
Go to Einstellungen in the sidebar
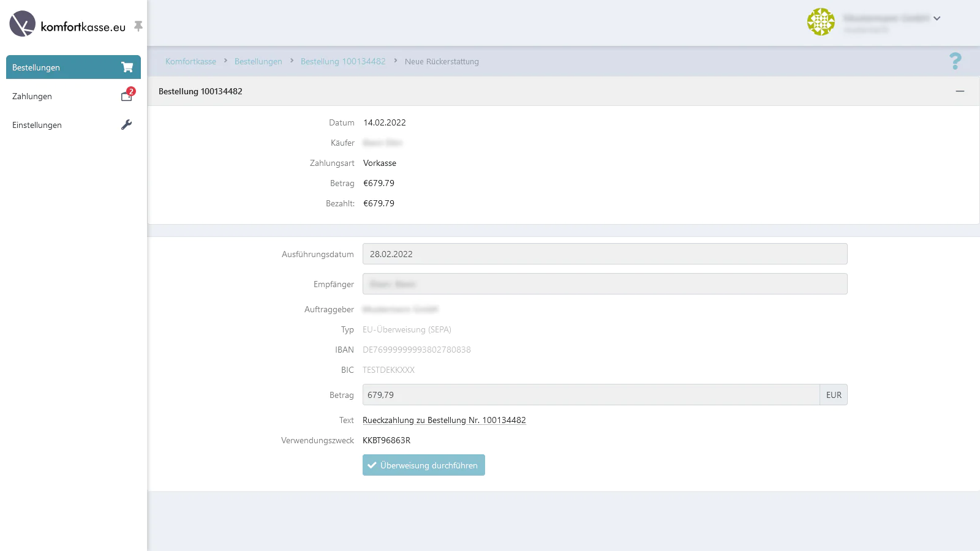pos(37,125)
